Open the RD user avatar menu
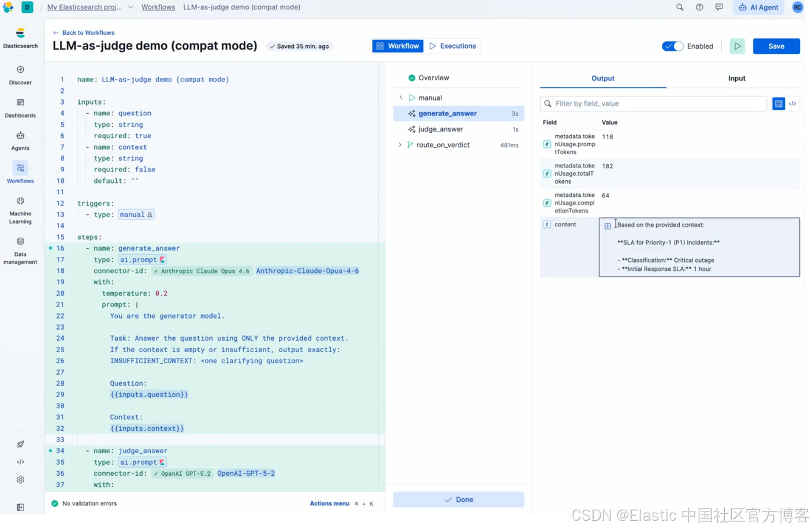Viewport: 812px width, 530px height. pyautogui.click(x=798, y=8)
